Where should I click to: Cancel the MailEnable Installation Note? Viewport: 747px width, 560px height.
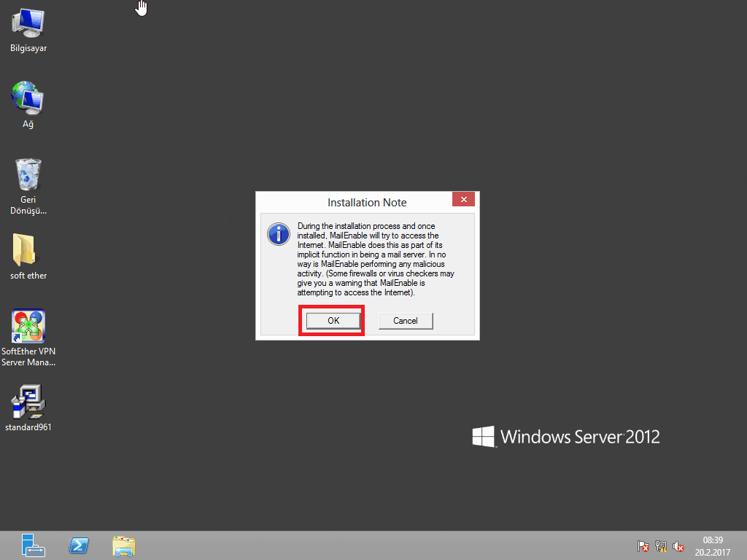406,321
